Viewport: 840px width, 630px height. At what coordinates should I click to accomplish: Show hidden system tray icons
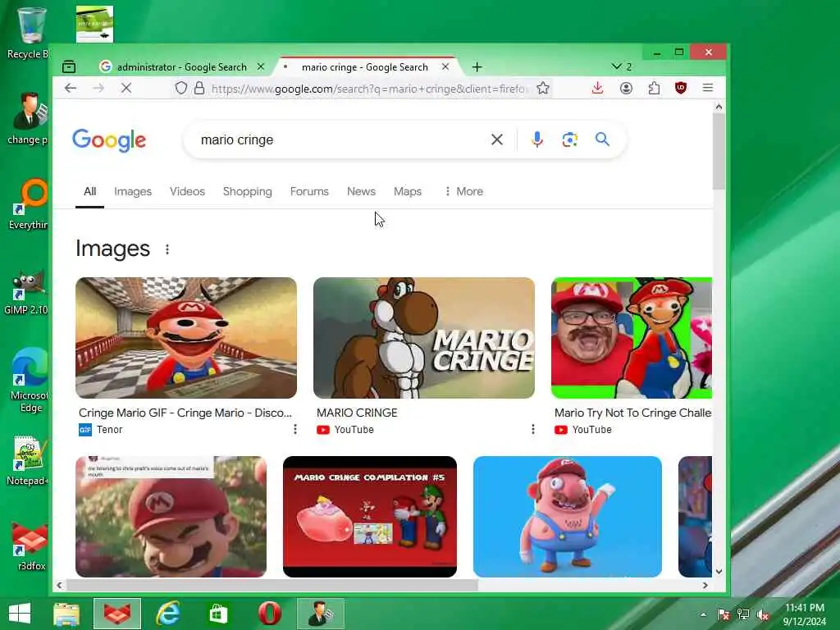[x=703, y=614]
